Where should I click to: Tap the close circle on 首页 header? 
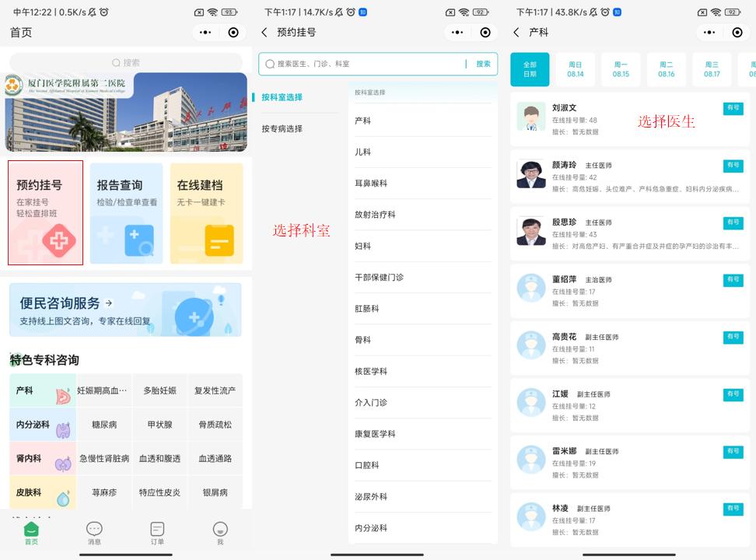(x=233, y=33)
